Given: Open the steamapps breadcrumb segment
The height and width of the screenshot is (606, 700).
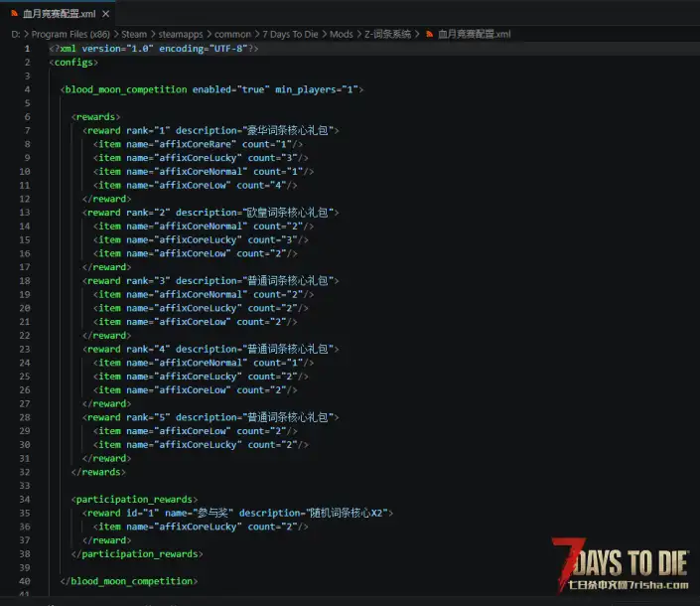Looking at the screenshot, I should [181, 34].
